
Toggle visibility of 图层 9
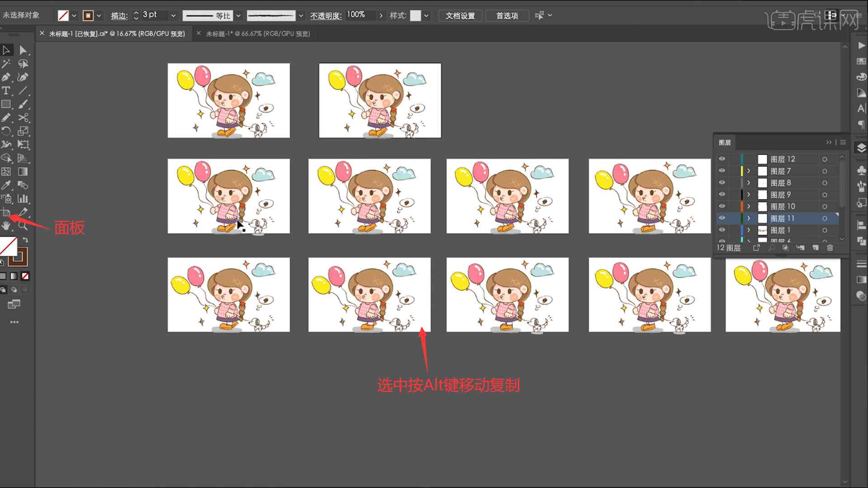[x=722, y=194]
